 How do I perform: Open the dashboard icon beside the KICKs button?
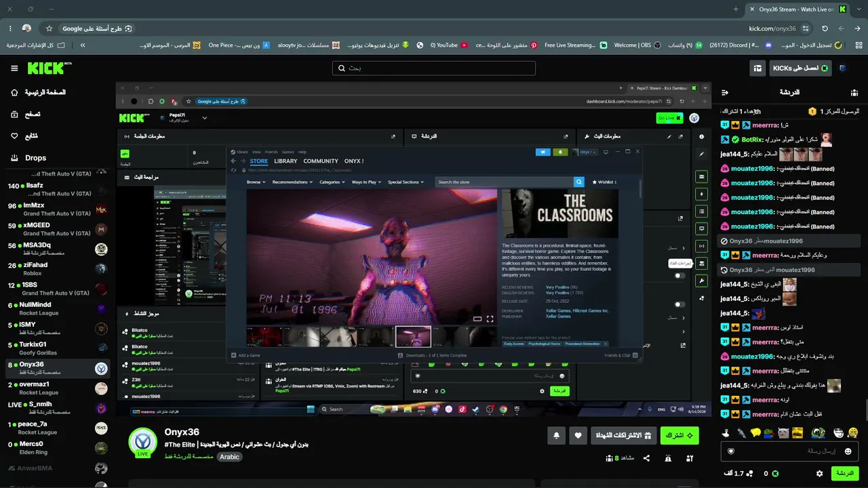(x=757, y=68)
